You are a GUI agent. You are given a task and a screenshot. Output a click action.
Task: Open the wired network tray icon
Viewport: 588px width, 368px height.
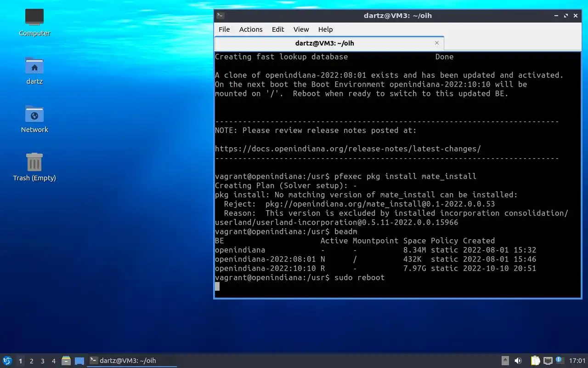tap(548, 361)
